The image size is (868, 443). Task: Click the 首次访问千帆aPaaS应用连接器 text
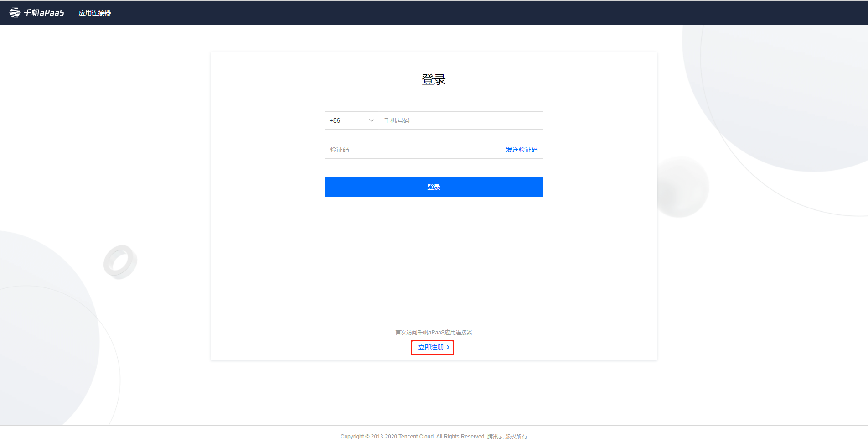click(x=434, y=332)
